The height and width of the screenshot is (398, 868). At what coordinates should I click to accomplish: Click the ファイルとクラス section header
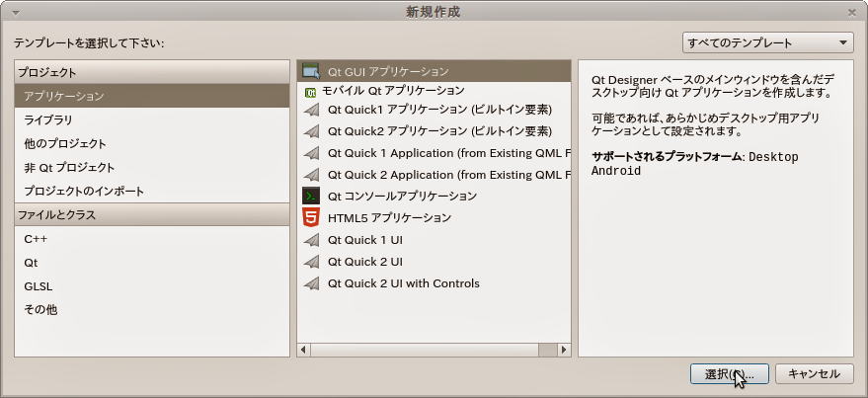pyautogui.click(x=152, y=214)
